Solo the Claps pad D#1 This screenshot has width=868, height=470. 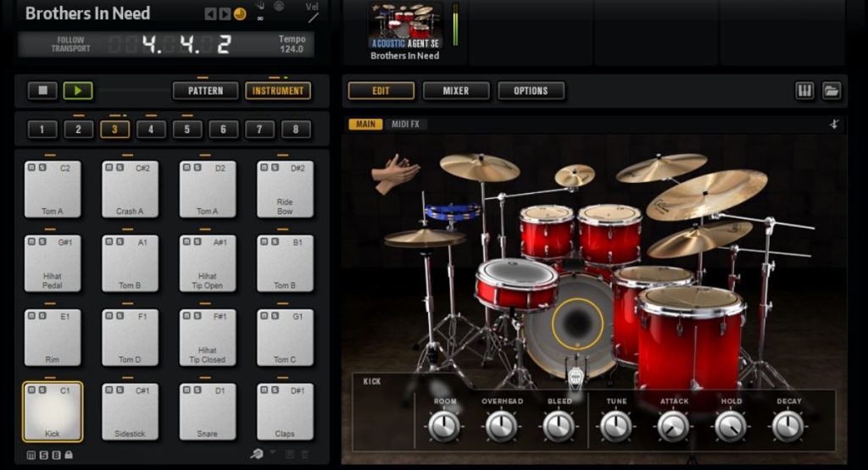(x=275, y=390)
